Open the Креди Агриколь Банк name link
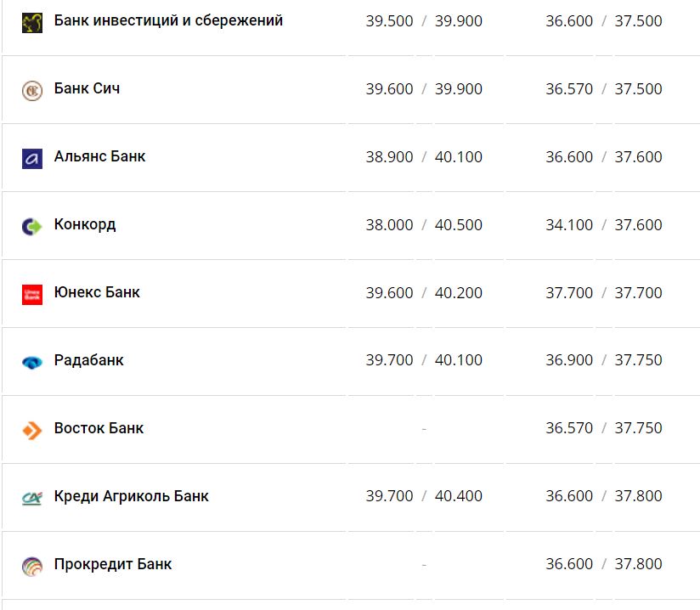Viewport: 700px width, 610px height. pyautogui.click(x=131, y=496)
